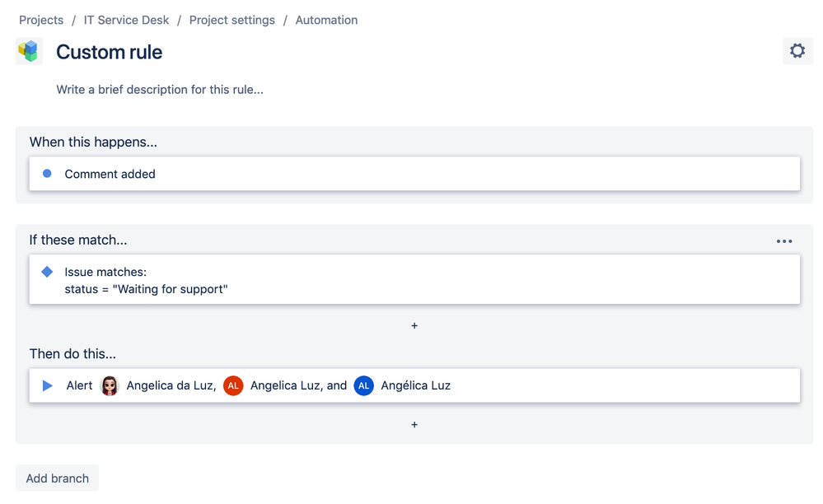Click the rule description placeholder text
The height and width of the screenshot is (504, 823).
coord(160,90)
